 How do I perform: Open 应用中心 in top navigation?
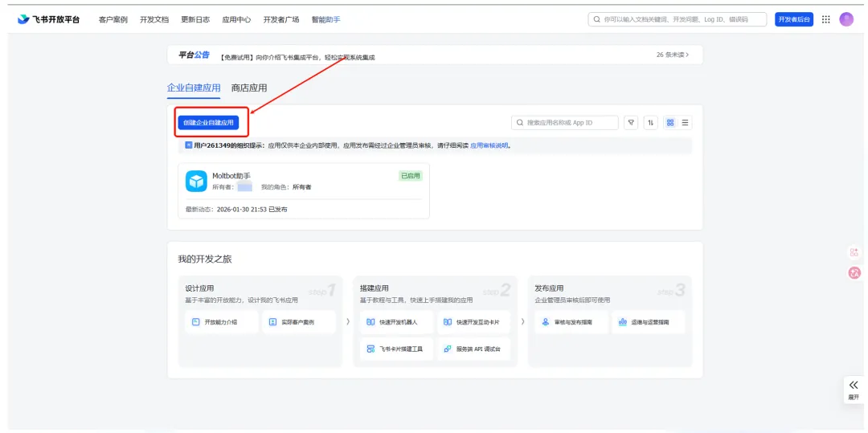[x=236, y=19]
